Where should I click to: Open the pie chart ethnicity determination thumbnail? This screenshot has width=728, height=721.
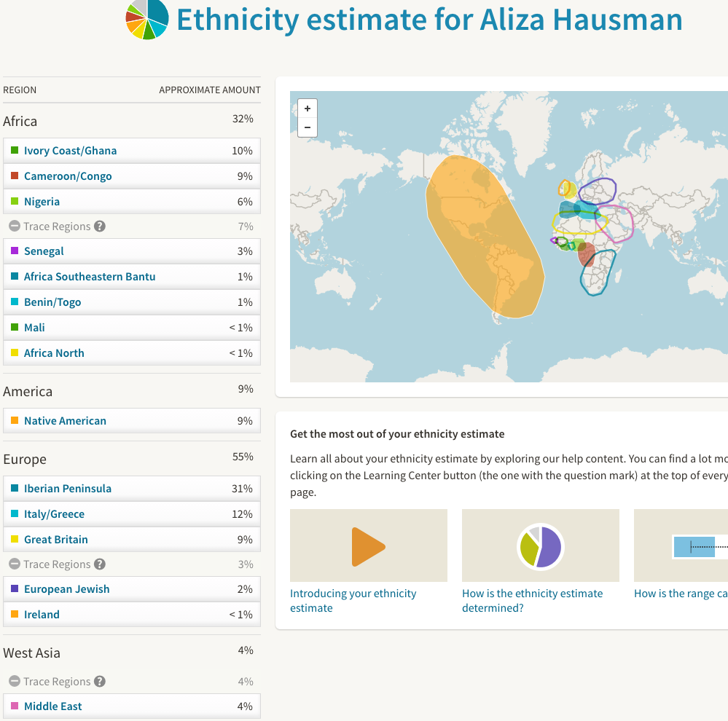pos(540,546)
